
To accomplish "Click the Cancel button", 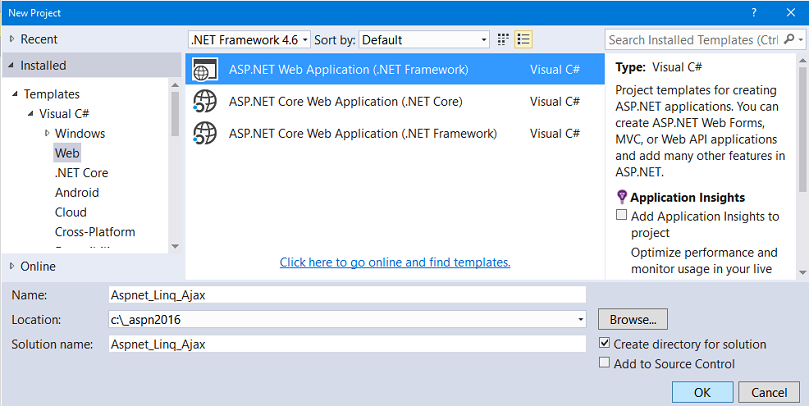I will point(769,393).
